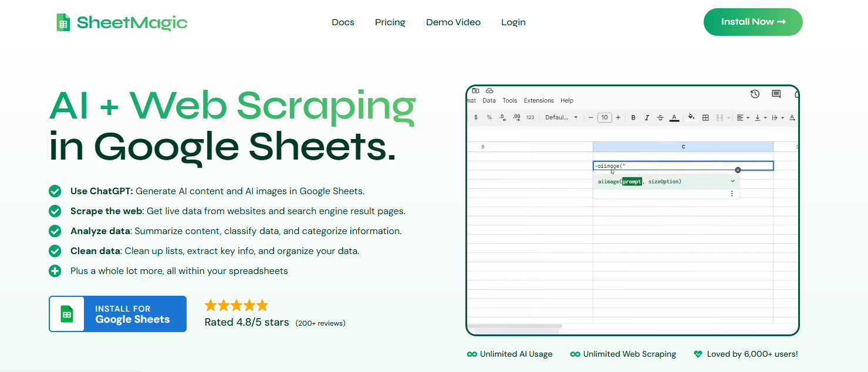868x372 pixels.
Task: Click the checkmark beside Analyze data
Action: pos(55,231)
